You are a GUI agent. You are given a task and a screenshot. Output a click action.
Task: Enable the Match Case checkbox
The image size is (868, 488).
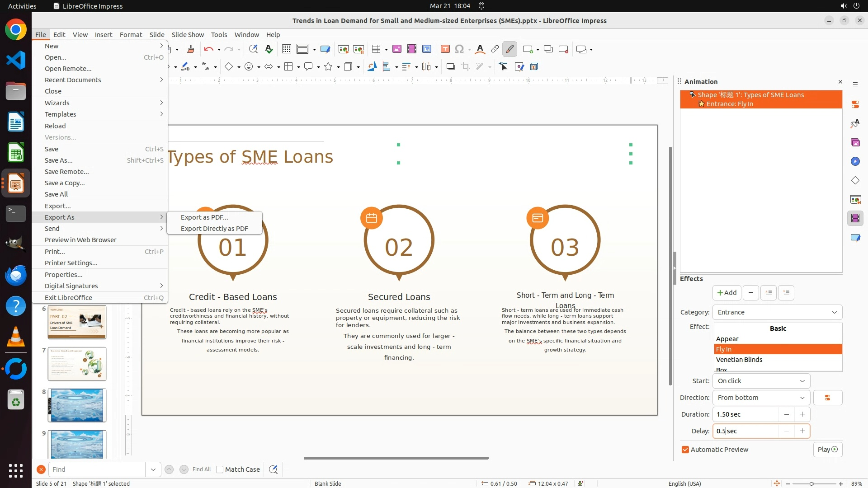[220, 469]
